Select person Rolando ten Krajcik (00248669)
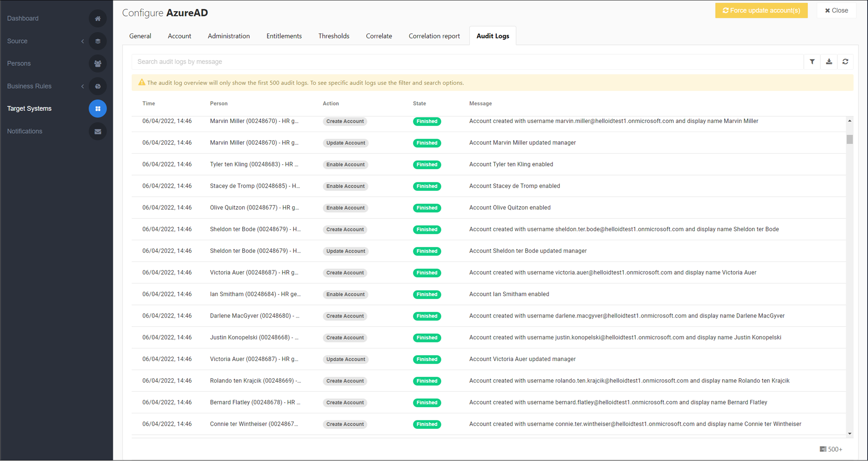The height and width of the screenshot is (461, 868). coord(255,381)
